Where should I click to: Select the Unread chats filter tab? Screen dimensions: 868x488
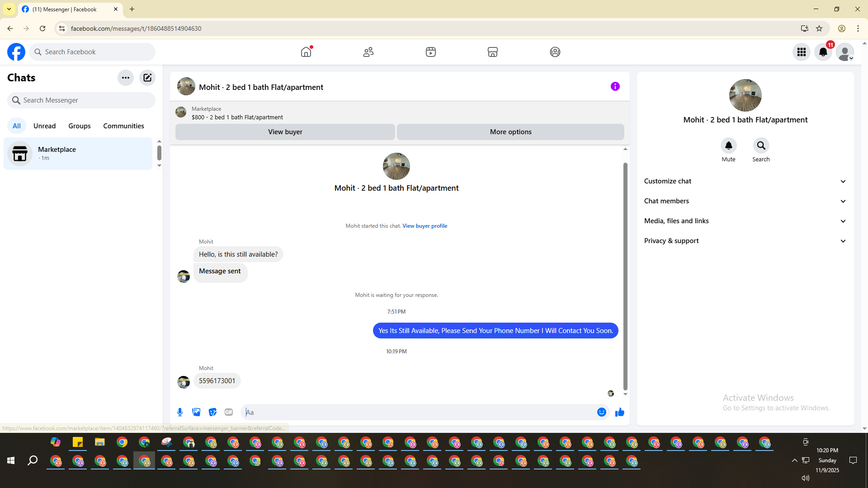45,126
